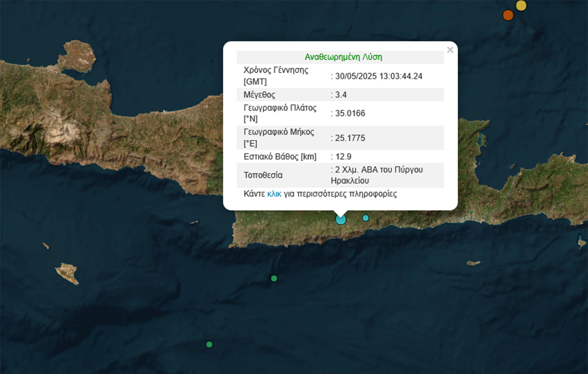Click the 'κλικ' link for more information
The image size is (588, 374).
click(x=274, y=194)
